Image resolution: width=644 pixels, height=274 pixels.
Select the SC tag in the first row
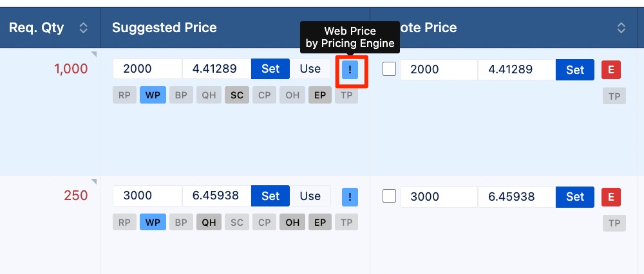point(237,95)
